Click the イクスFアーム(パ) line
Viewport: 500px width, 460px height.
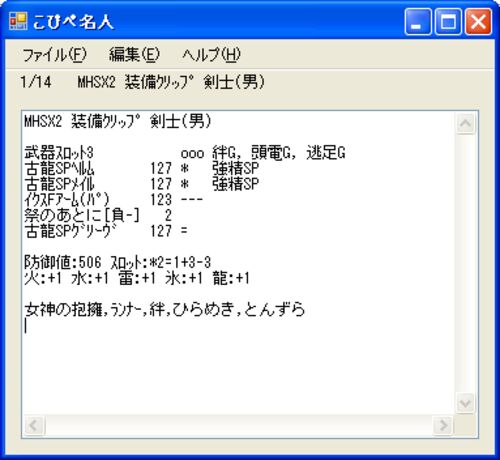[114, 200]
